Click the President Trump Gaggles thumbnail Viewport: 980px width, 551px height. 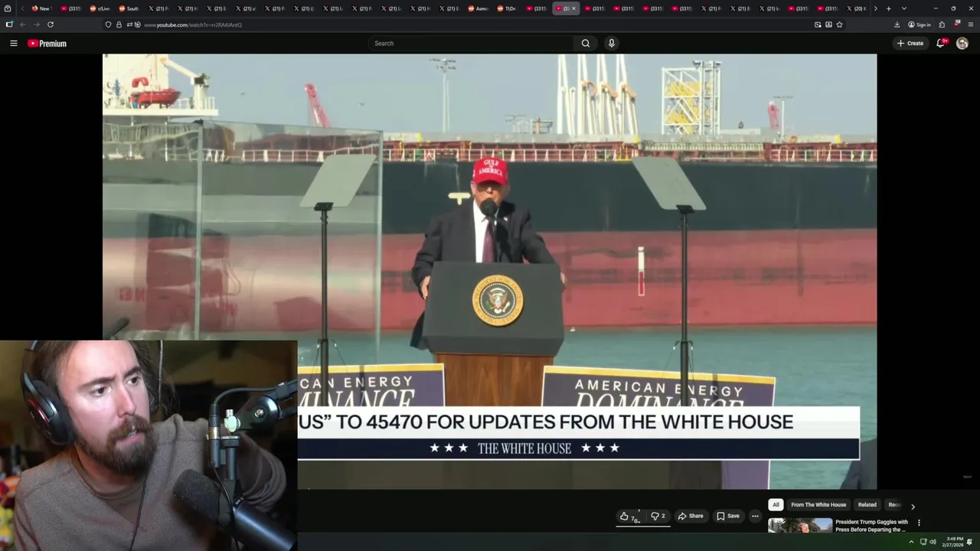pos(800,526)
